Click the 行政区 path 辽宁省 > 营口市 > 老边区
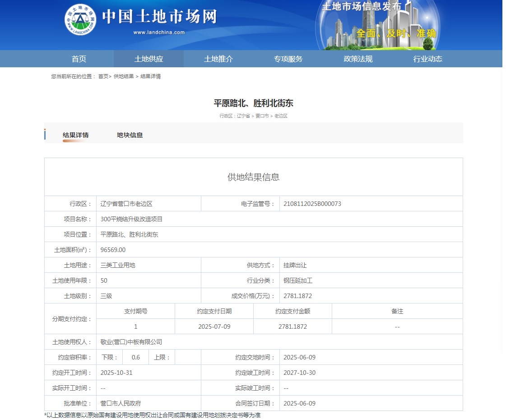The image size is (520, 420). tap(253, 116)
